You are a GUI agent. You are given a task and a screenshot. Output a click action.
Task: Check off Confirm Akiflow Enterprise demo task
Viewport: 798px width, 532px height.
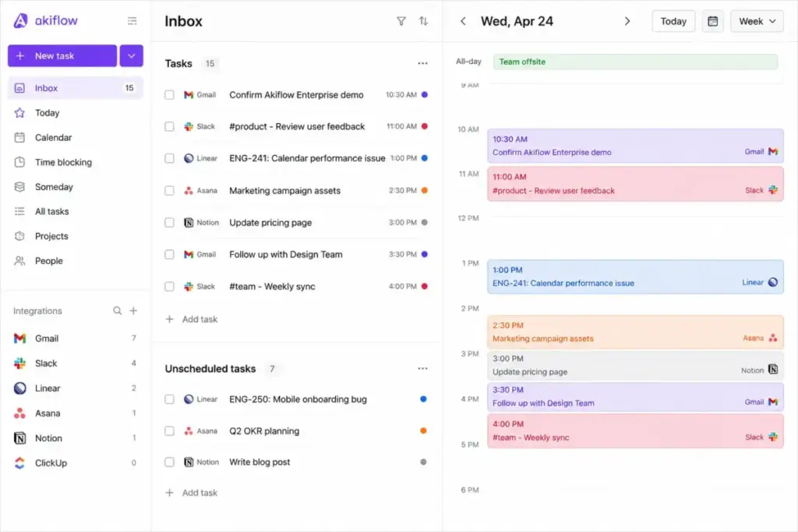pos(169,95)
